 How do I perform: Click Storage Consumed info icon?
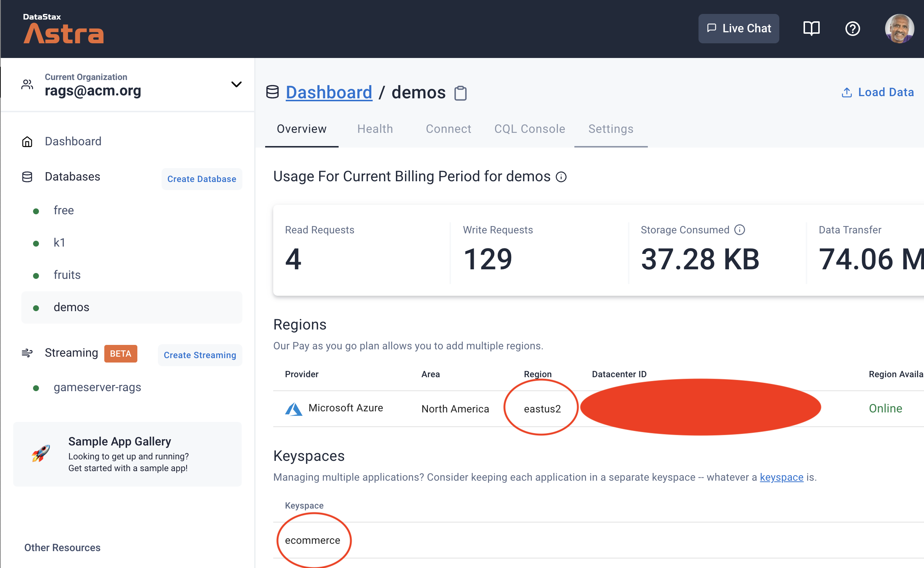point(739,230)
